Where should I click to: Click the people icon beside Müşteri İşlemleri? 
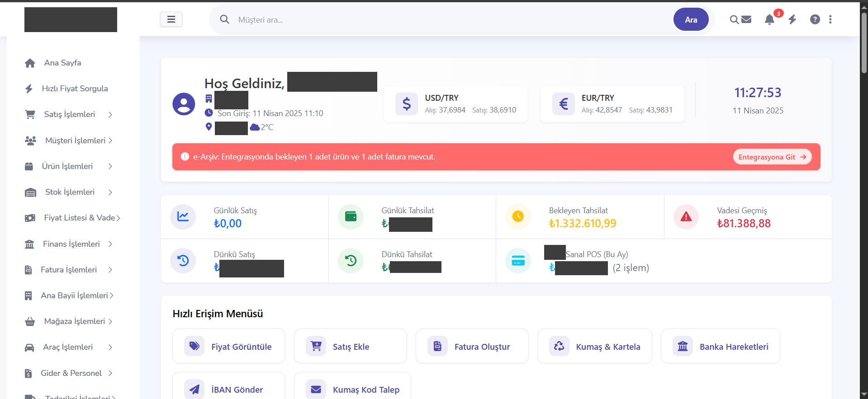30,141
